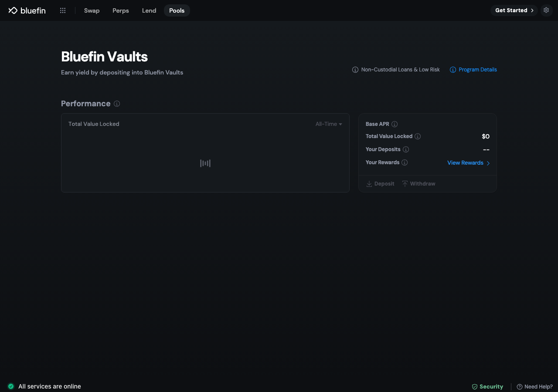Click the "All services are online" status text
This screenshot has height=392, width=558.
coord(50,386)
